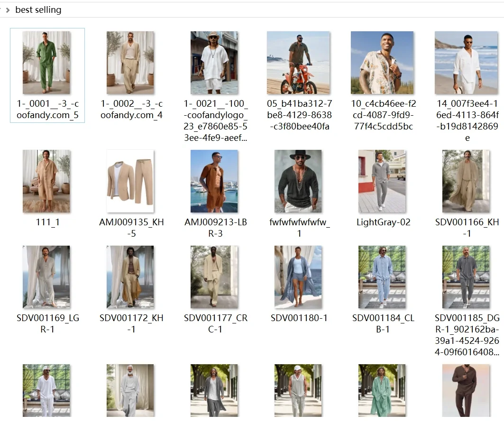This screenshot has height=424, width=504.
Task: Click the file name 'AMJ009213-LBR-3'
Action: 215,228
